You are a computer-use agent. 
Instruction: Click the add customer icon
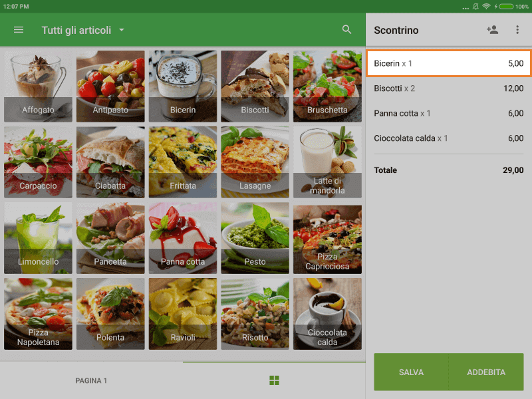click(x=492, y=30)
